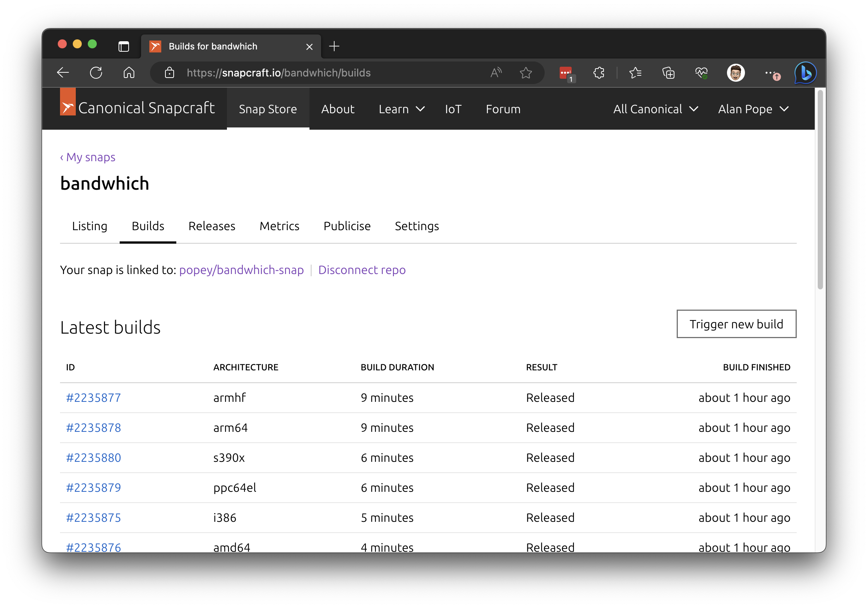Click the arm64 architecture cell

tap(230, 427)
